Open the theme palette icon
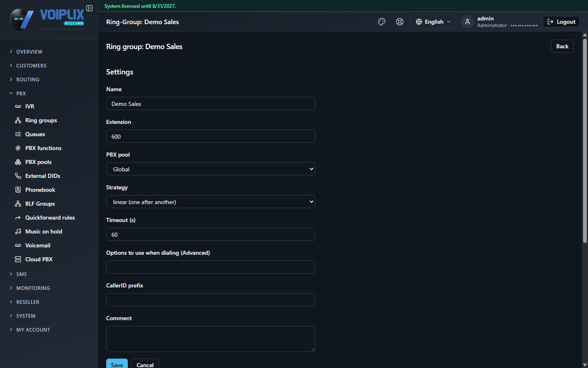 pyautogui.click(x=382, y=22)
